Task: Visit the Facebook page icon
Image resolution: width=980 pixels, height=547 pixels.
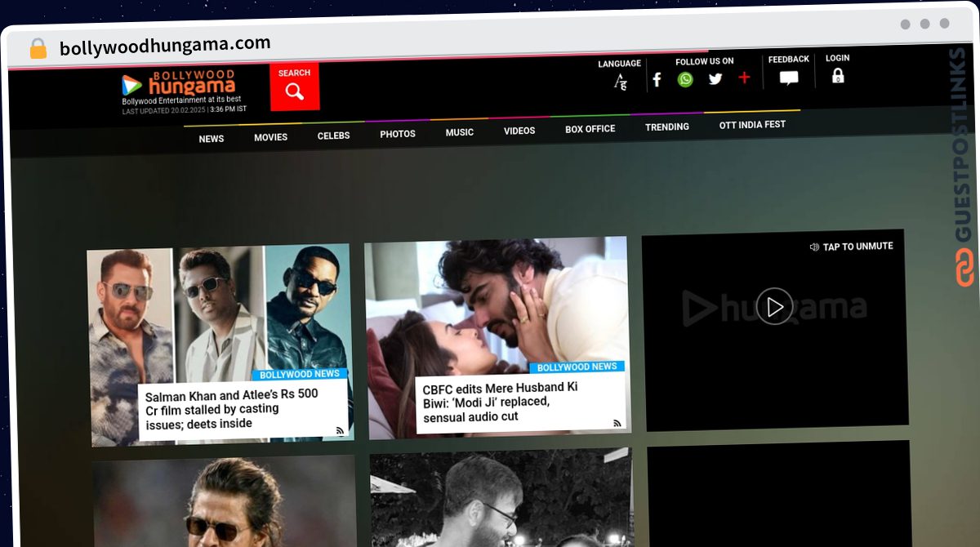Action: (x=657, y=79)
